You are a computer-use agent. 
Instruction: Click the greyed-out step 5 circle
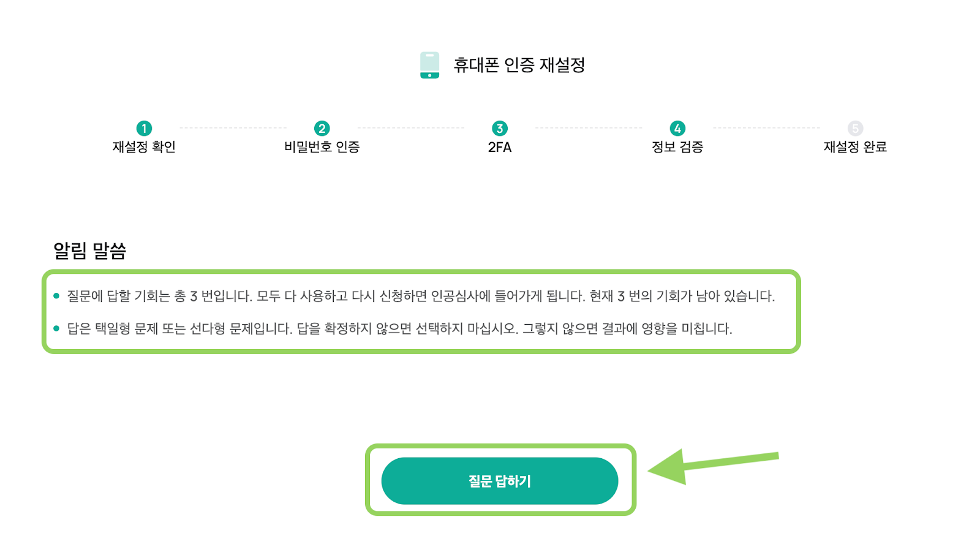(x=855, y=128)
